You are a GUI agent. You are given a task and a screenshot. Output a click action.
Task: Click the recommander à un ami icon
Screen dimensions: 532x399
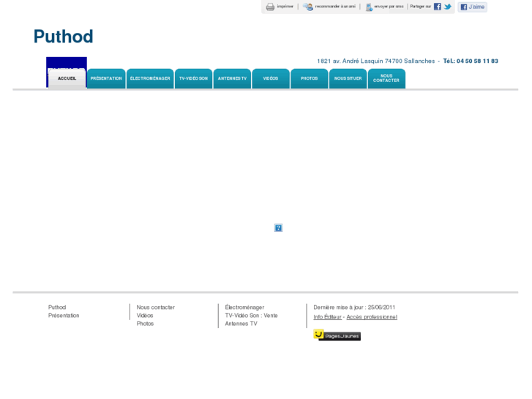(x=308, y=7)
